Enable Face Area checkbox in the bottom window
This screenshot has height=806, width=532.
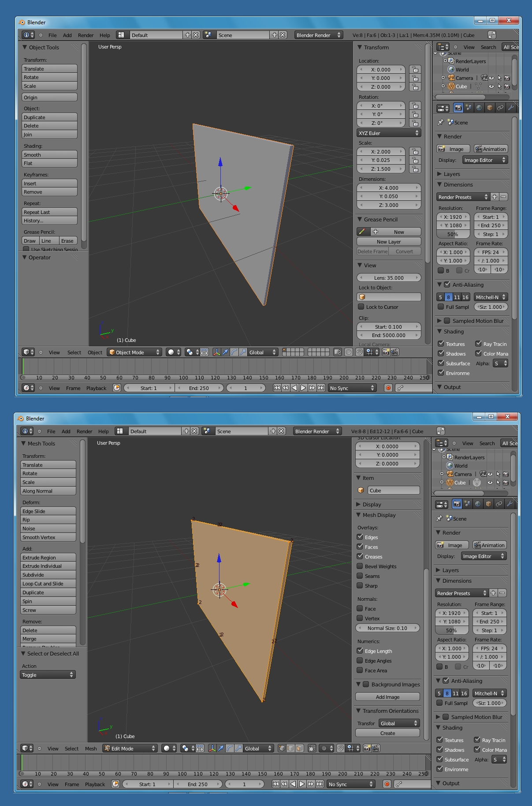click(360, 670)
